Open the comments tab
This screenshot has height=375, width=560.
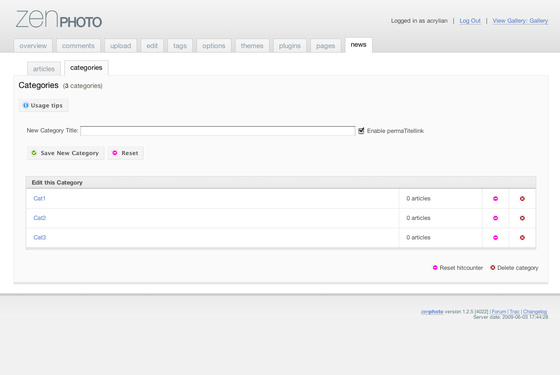[x=78, y=46]
